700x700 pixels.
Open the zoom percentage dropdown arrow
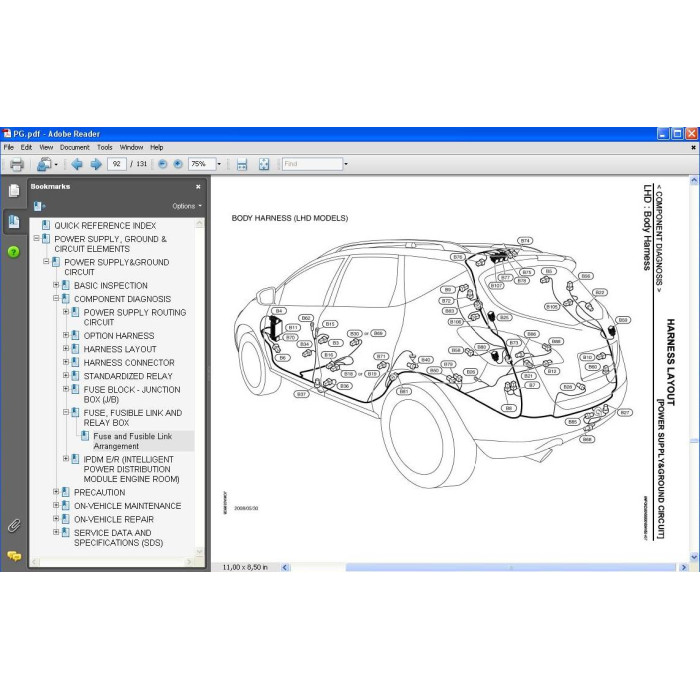pyautogui.click(x=219, y=164)
